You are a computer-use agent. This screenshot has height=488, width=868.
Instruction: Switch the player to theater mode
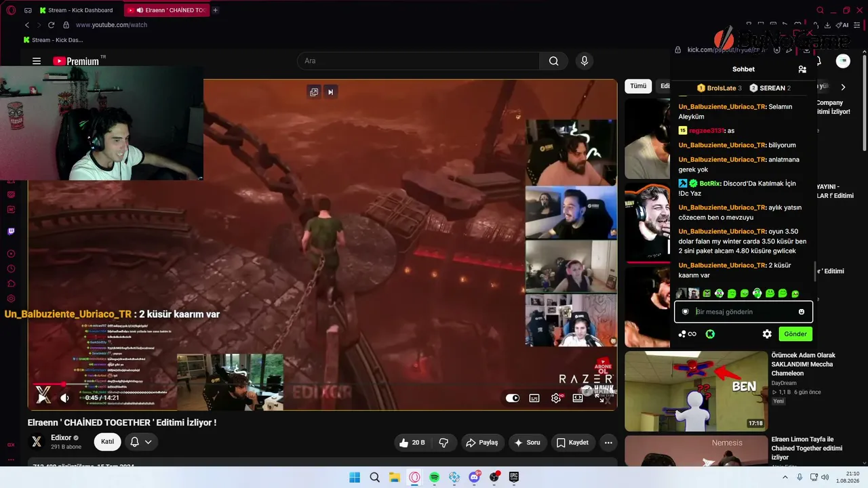coord(578,398)
